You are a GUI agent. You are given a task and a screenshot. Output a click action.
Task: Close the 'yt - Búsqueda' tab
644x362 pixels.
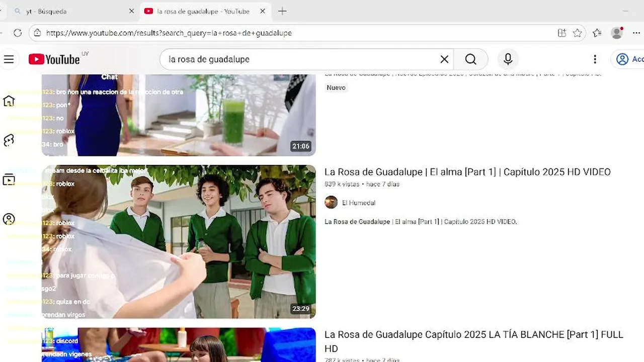pyautogui.click(x=131, y=11)
